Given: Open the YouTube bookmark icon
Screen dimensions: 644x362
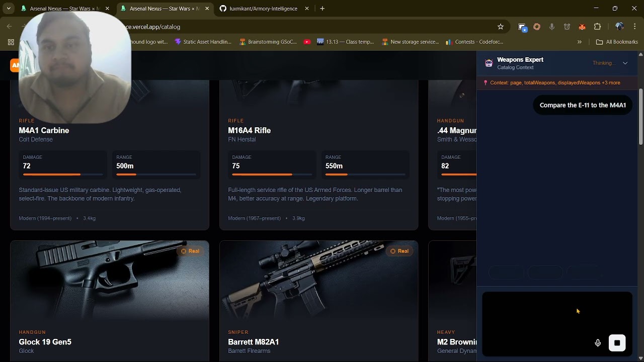Looking at the screenshot, I should pos(307,42).
